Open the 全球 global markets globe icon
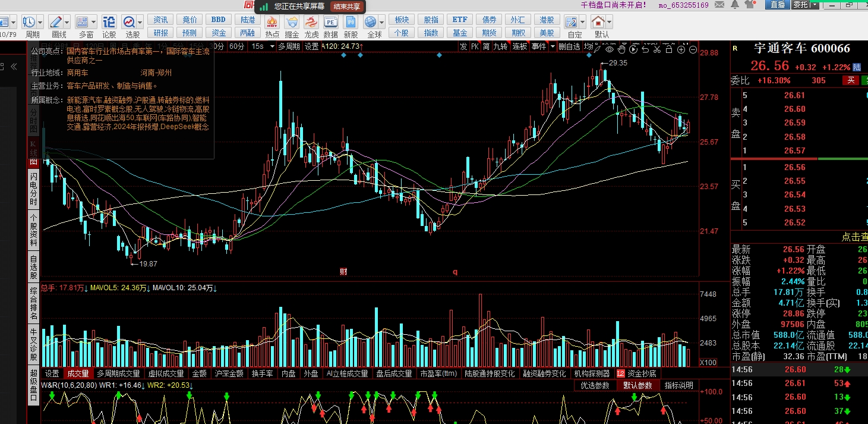This screenshot has width=868, height=424. [x=371, y=23]
